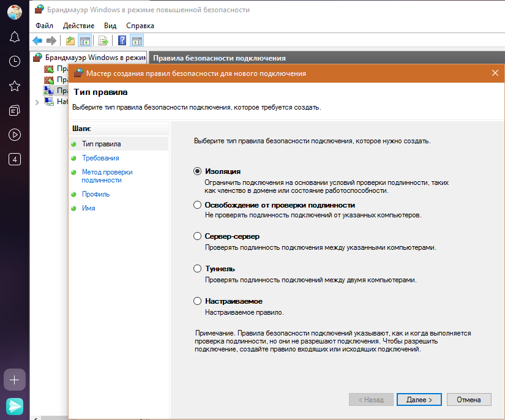Open the collections icon in the sidebar
The width and height of the screenshot is (505, 420).
tap(15, 110)
